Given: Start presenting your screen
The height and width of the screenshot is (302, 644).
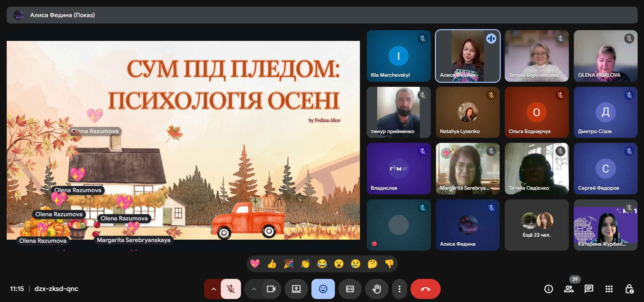Looking at the screenshot, I should [296, 289].
